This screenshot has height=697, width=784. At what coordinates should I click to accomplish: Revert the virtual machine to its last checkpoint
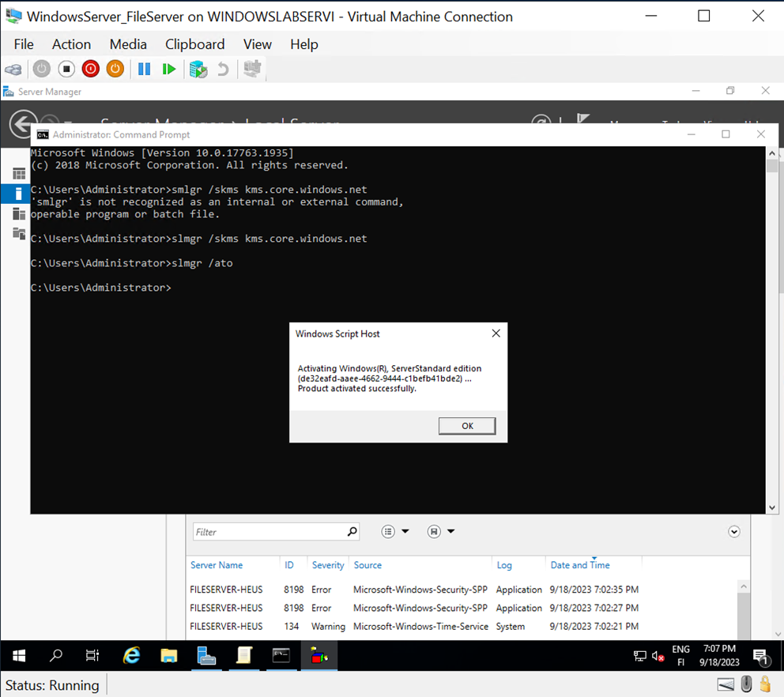click(224, 69)
